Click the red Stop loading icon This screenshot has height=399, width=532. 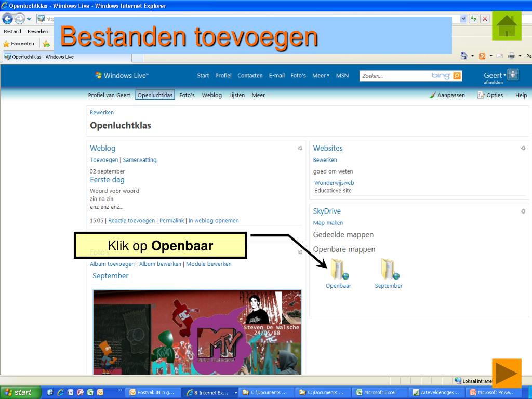[x=485, y=19]
